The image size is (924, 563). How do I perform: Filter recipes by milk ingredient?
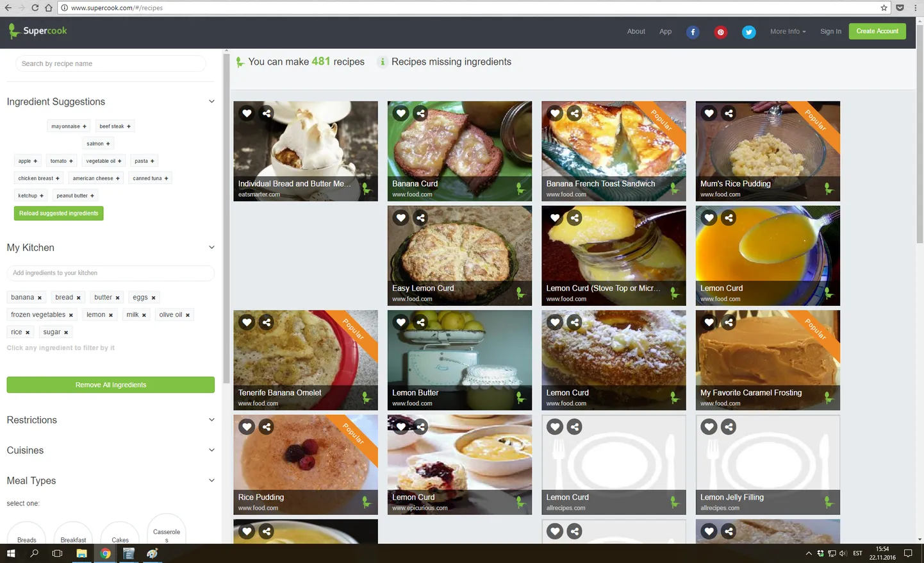coord(133,315)
